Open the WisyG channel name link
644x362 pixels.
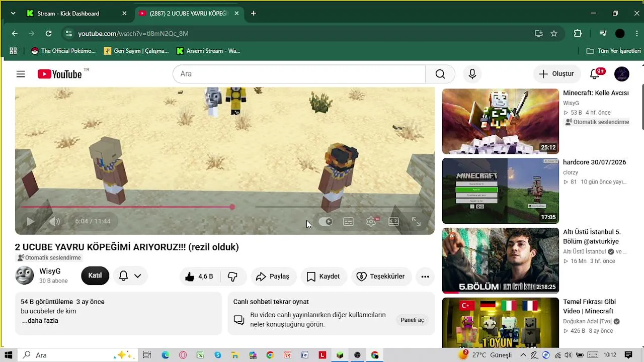point(50,271)
